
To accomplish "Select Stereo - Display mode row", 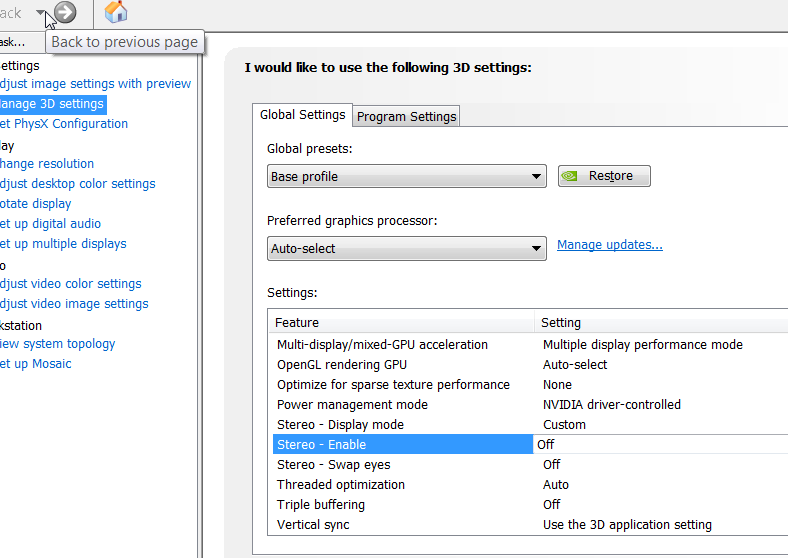I will (530, 425).
